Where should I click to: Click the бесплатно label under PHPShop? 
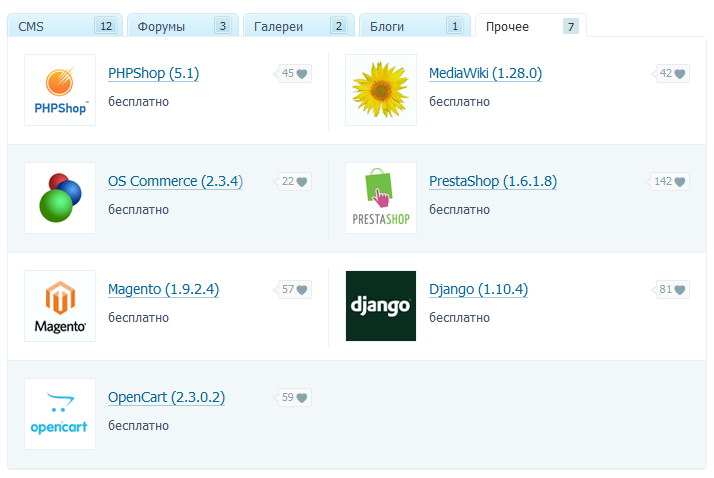[x=138, y=102]
